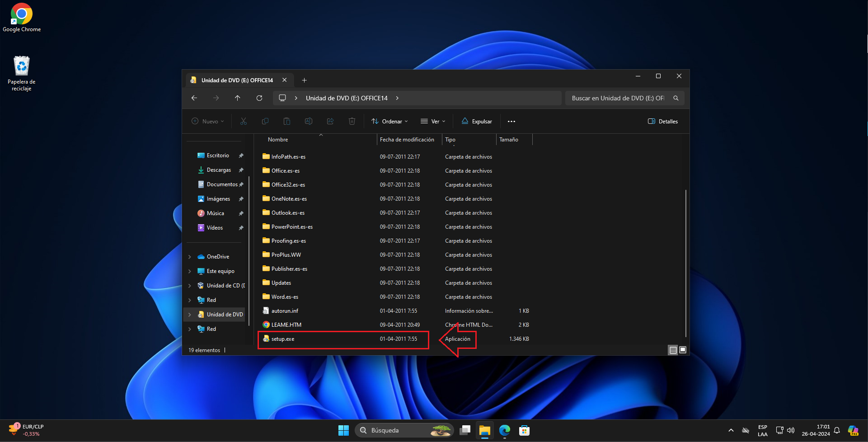Click the Cut scissors icon
The image size is (868, 442).
(244, 121)
